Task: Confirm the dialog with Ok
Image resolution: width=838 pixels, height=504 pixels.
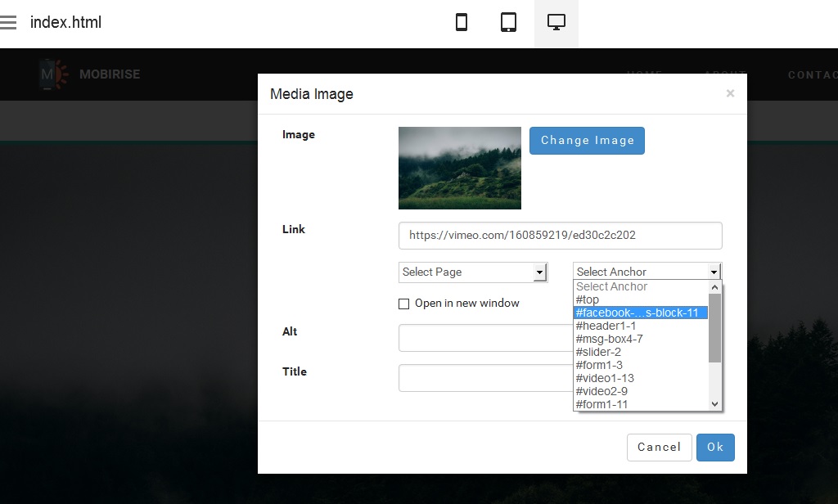Action: [x=715, y=448]
